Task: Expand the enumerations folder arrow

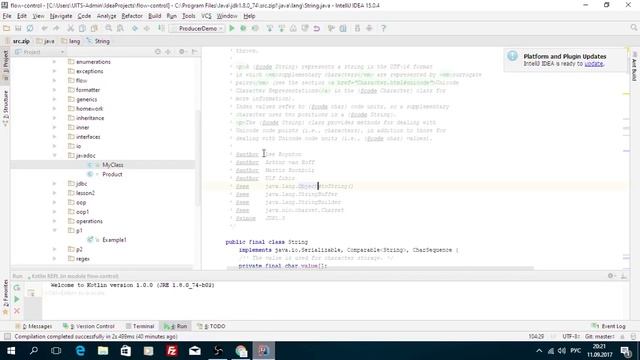Action: pyautogui.click(x=54, y=62)
